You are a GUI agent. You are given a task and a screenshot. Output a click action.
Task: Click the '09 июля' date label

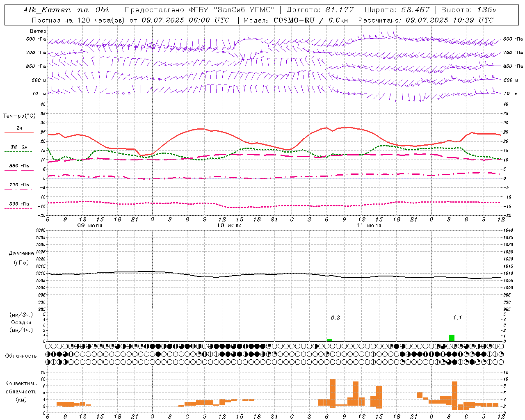click(90, 226)
